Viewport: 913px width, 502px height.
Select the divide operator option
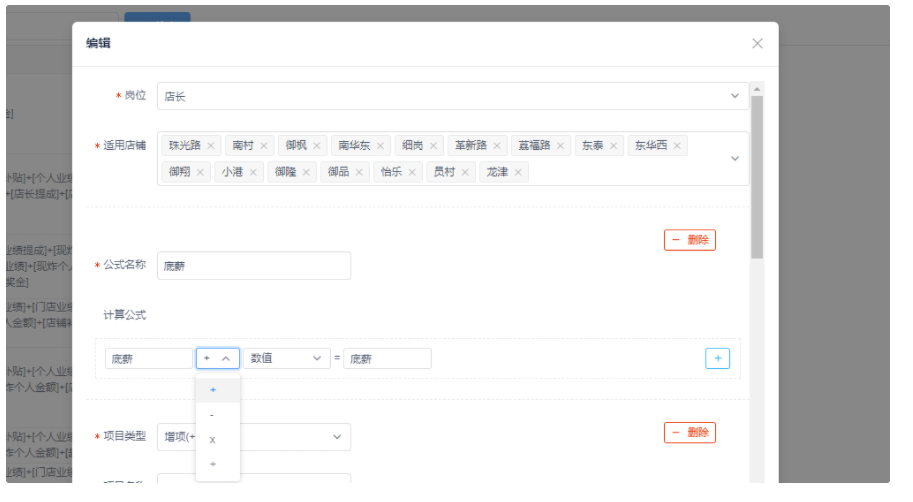(218, 464)
